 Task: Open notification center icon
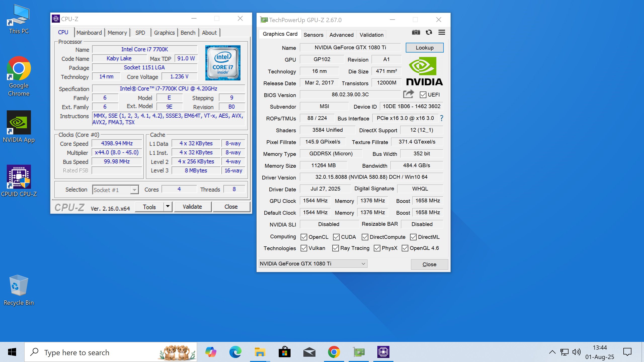tap(627, 352)
